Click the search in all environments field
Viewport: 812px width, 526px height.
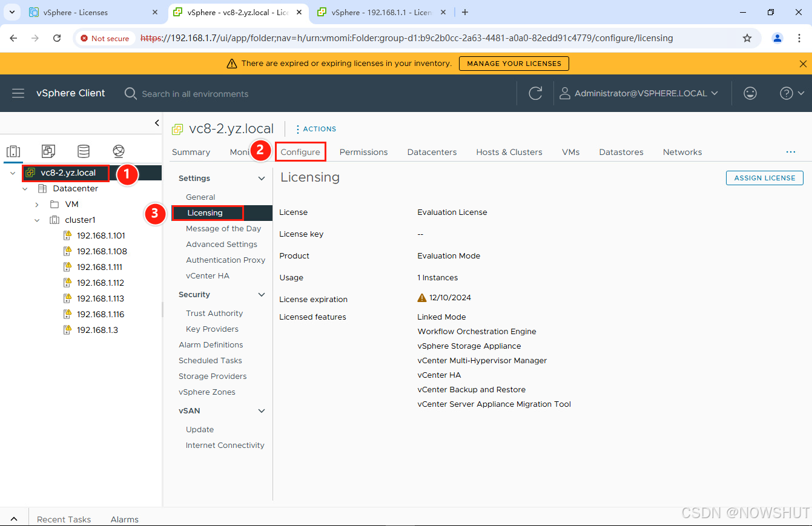[x=195, y=94]
